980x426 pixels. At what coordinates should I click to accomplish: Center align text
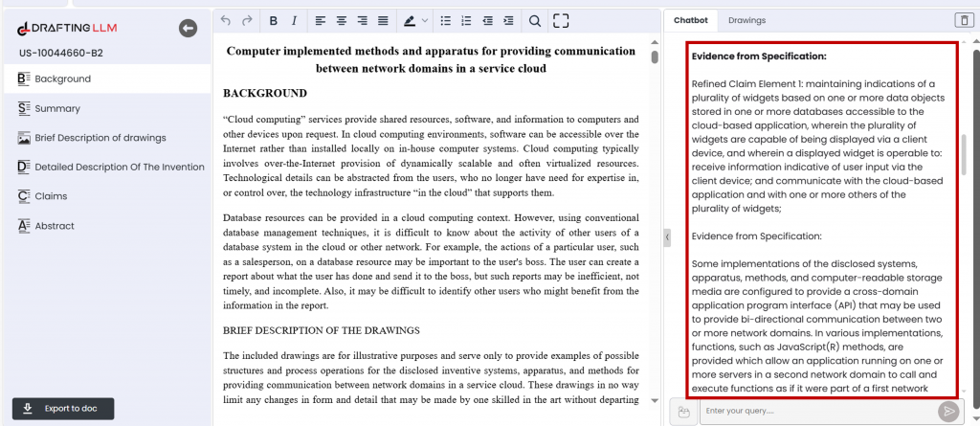(342, 21)
